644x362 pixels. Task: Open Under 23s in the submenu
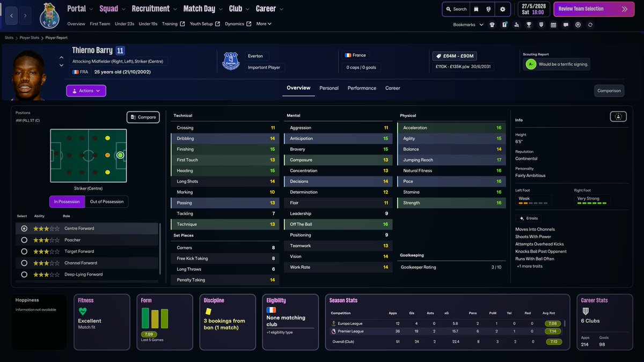(x=125, y=24)
